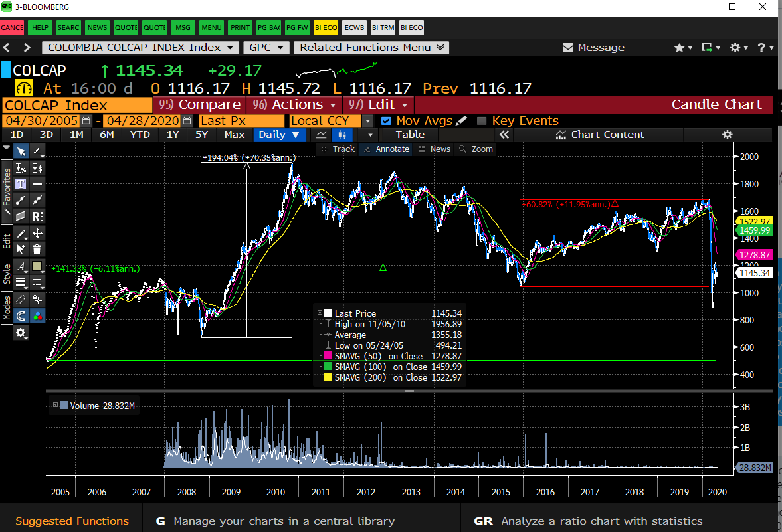Viewport: 782px width, 532px height.
Task: Switch to candle chart type
Action: [342, 135]
